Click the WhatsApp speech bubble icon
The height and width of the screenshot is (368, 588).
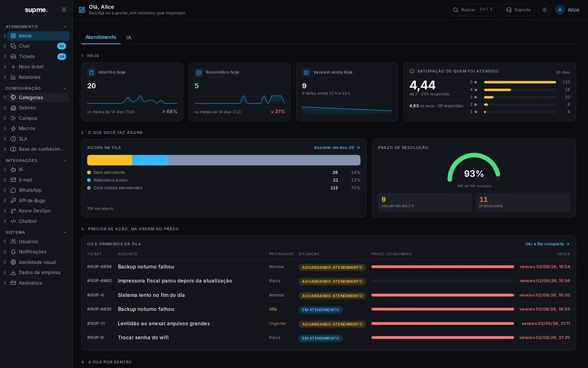13,190
